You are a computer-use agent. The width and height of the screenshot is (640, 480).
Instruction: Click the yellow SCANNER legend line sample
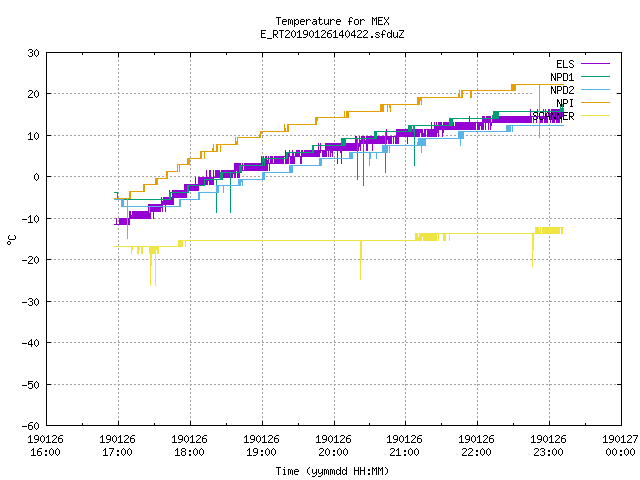tap(595, 116)
